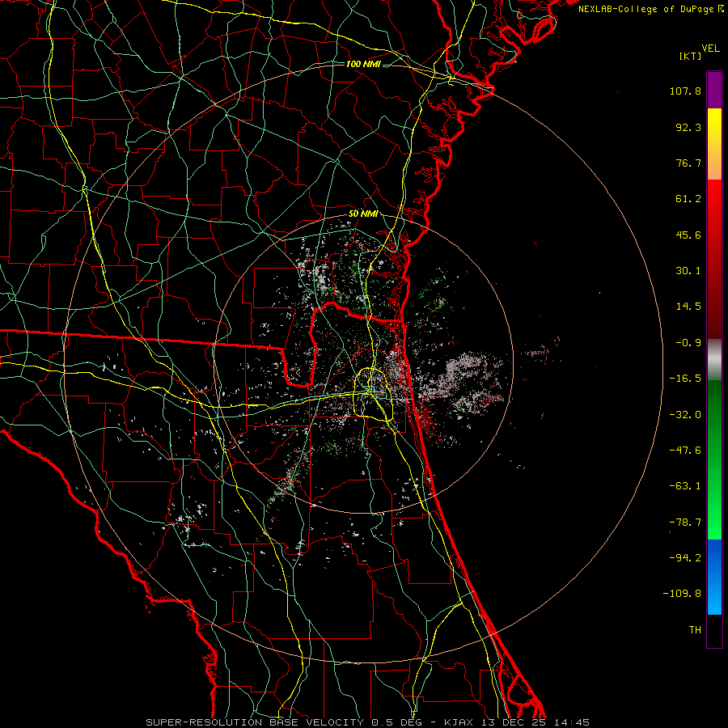This screenshot has height=728, width=728.
Task: Select the 14.5 velocity legend value
Action: (x=688, y=307)
